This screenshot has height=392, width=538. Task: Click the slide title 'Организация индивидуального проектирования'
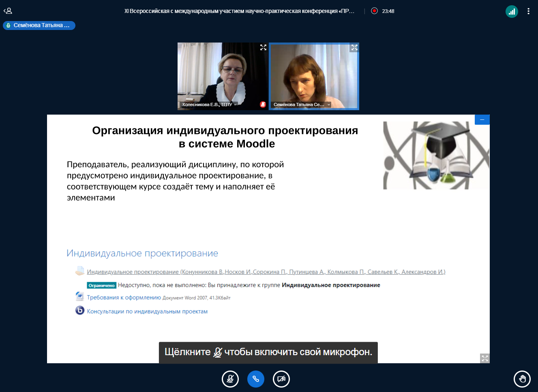225,130
